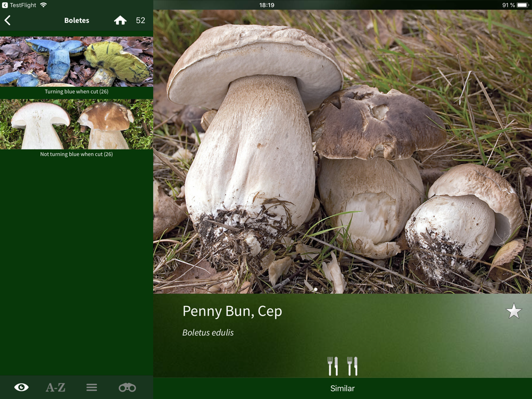Open the binoculars search tab
Viewport: 532px width, 399px height.
(127, 387)
